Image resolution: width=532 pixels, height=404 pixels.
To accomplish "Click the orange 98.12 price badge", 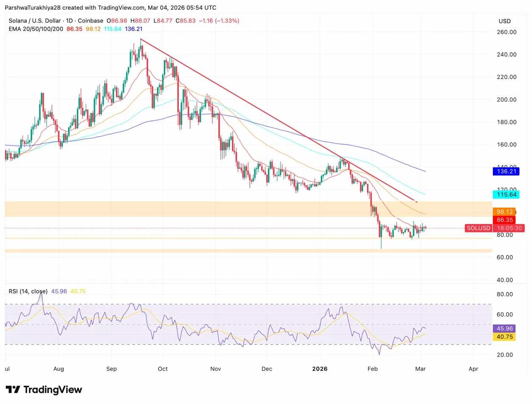I will coord(506,211).
